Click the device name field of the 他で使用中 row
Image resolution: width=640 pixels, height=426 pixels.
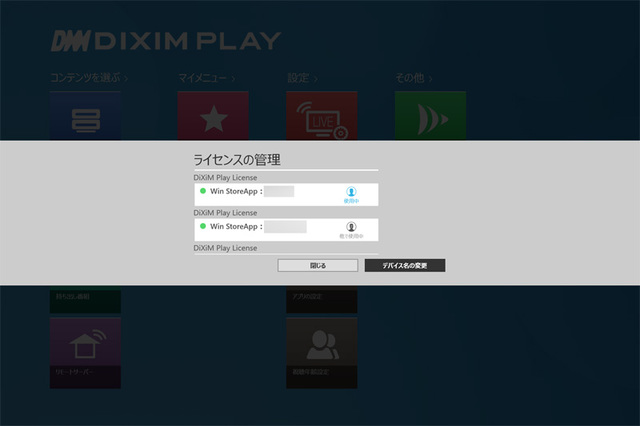(285, 226)
